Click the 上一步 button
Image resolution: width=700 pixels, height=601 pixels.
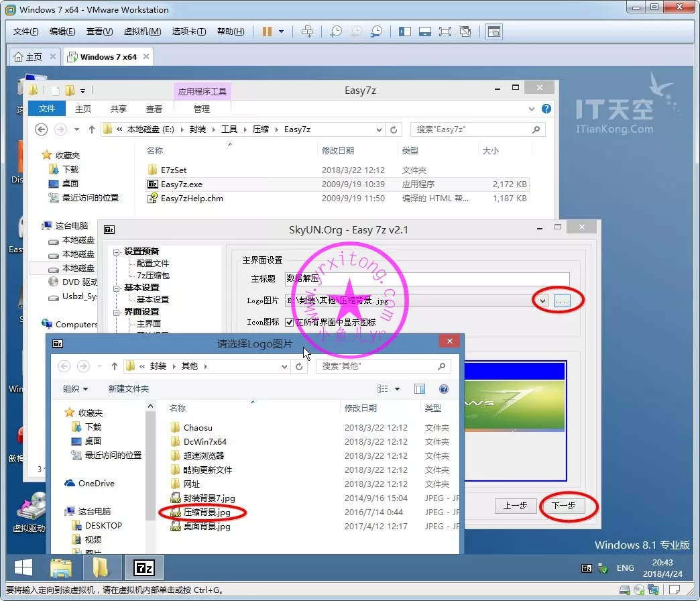(515, 506)
